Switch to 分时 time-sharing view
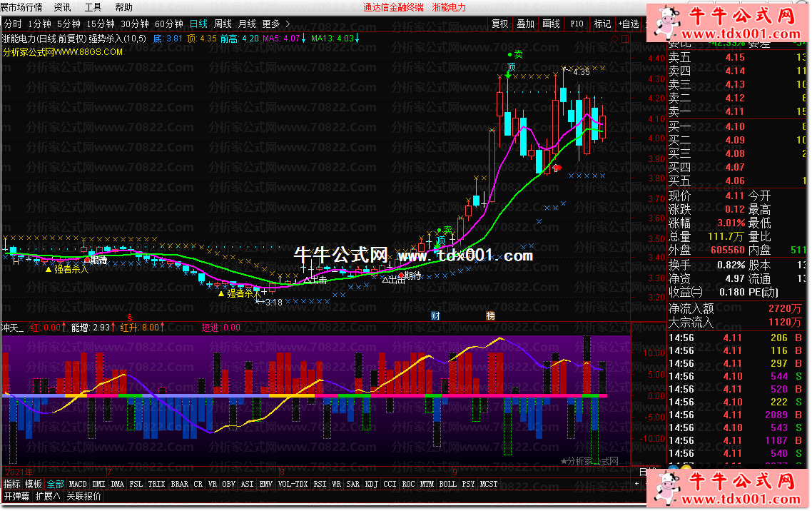 click(x=13, y=24)
